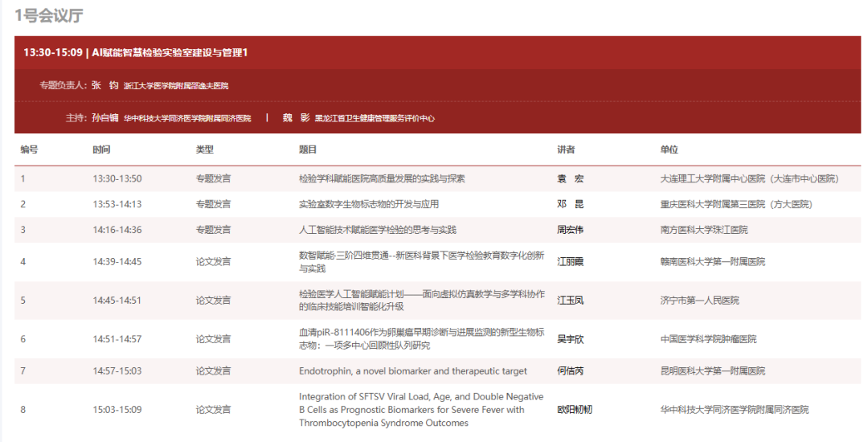This screenshot has height=442, width=868.
Task: Click speaker name 邓昆
Action: (x=570, y=204)
